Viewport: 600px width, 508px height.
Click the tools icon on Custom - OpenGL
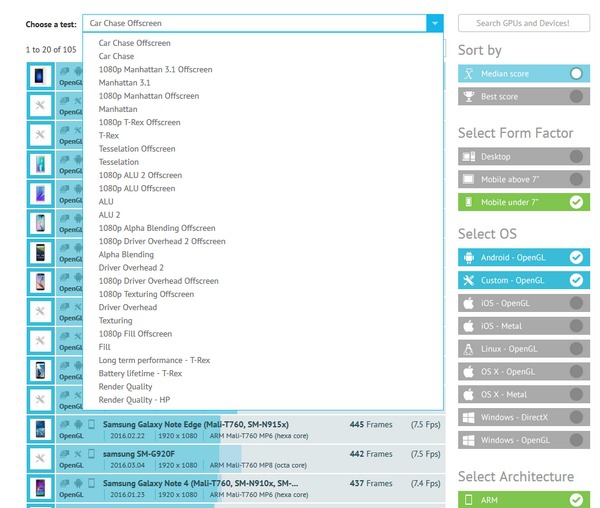click(469, 280)
